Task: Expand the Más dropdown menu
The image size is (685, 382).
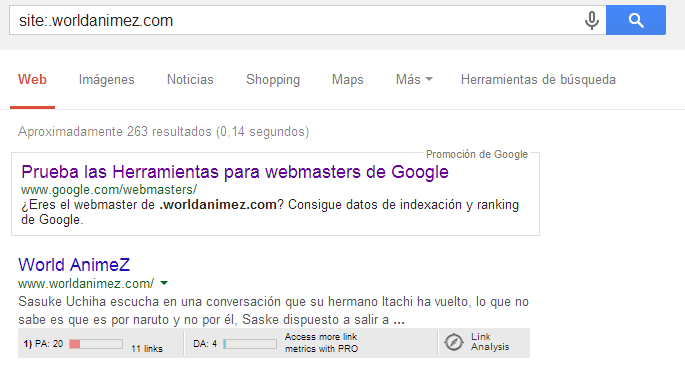Action: pos(414,80)
